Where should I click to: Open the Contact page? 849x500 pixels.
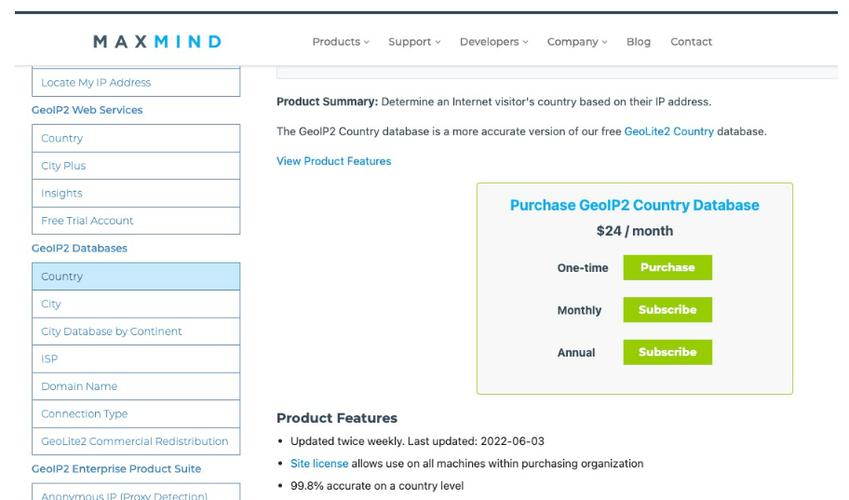[691, 42]
